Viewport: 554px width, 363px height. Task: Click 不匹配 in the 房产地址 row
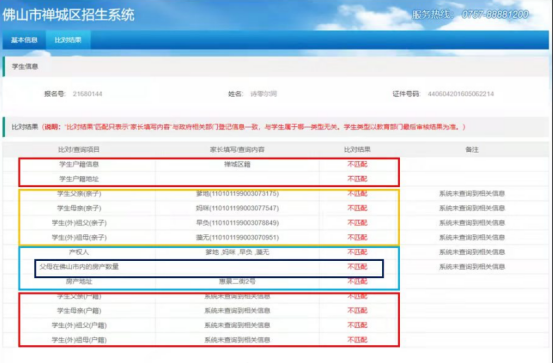click(x=357, y=282)
